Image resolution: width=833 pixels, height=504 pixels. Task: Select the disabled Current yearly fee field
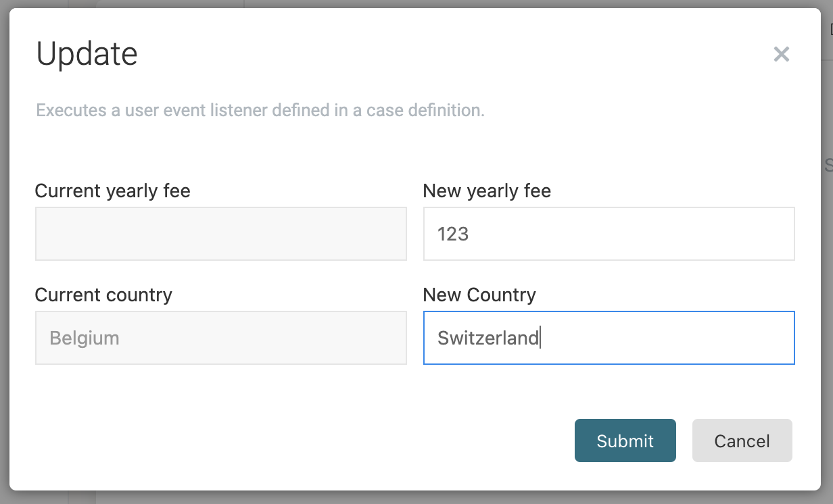[x=220, y=234]
